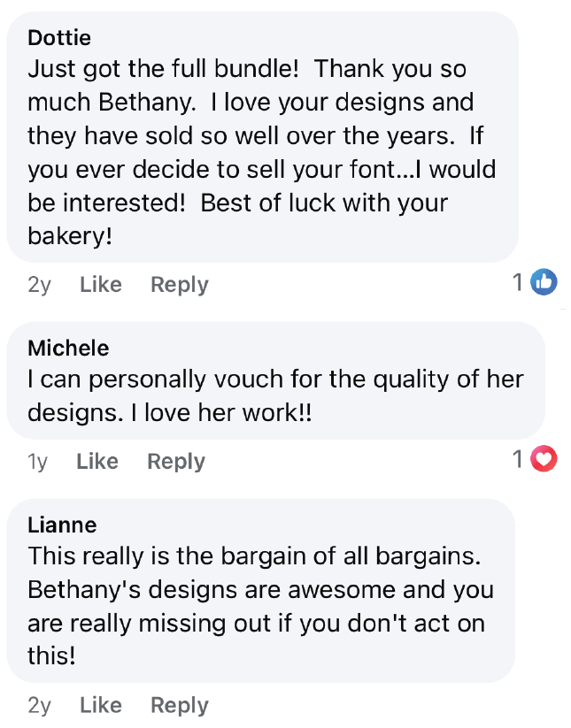Image resolution: width=571 pixels, height=728 pixels.
Task: Like Lianne's comment
Action: coord(100,706)
